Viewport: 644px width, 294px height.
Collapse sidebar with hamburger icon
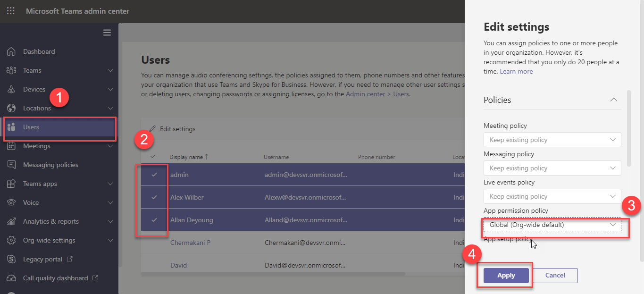point(107,33)
